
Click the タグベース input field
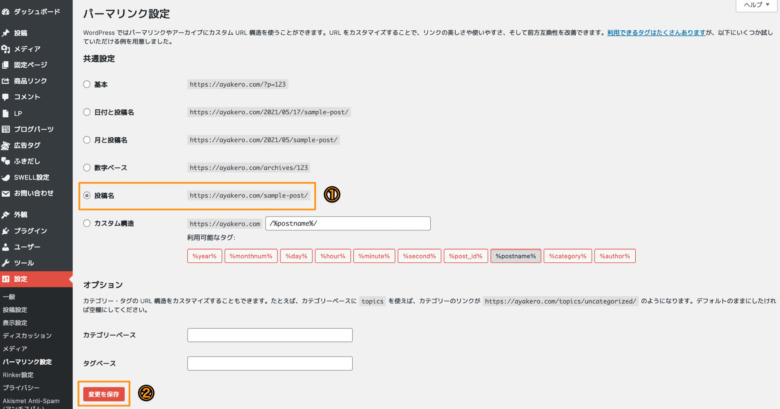click(270, 363)
